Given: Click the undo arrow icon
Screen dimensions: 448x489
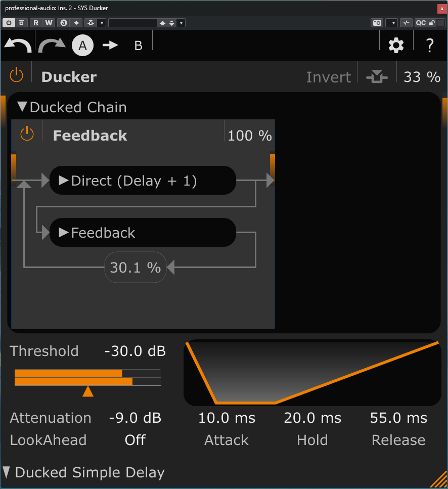Looking at the screenshot, I should tap(18, 46).
